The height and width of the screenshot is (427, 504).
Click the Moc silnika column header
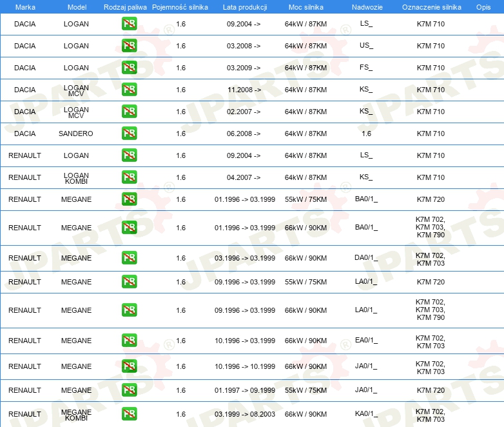[306, 7]
